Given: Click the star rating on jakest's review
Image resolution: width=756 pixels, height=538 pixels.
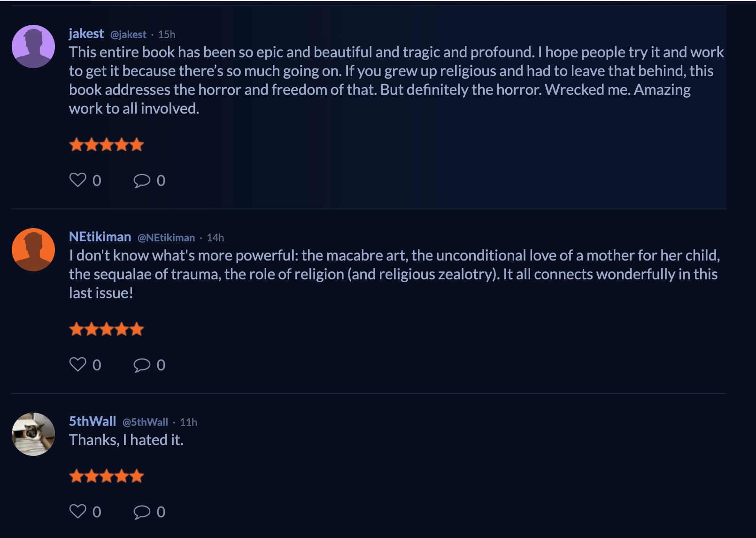Looking at the screenshot, I should coord(107,145).
